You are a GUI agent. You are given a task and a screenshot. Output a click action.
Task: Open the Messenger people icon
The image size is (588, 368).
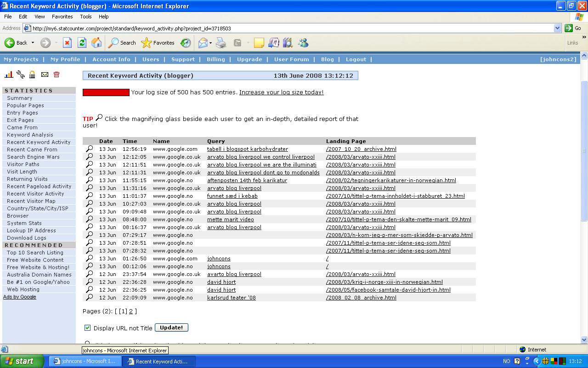[x=303, y=43]
